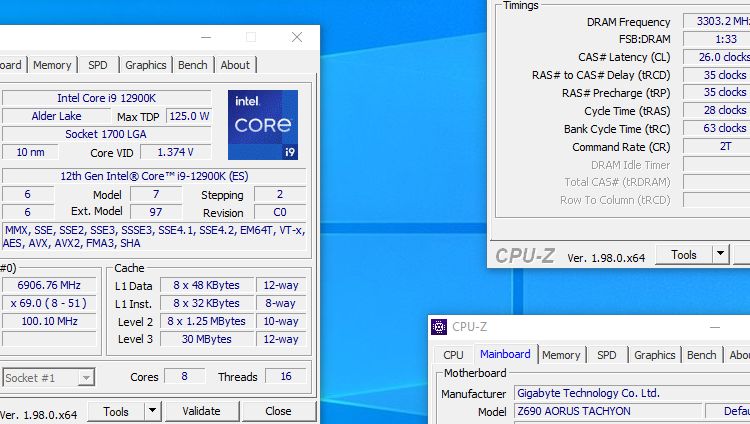
Task: Select Bench tab in Mainboard window
Action: click(702, 355)
